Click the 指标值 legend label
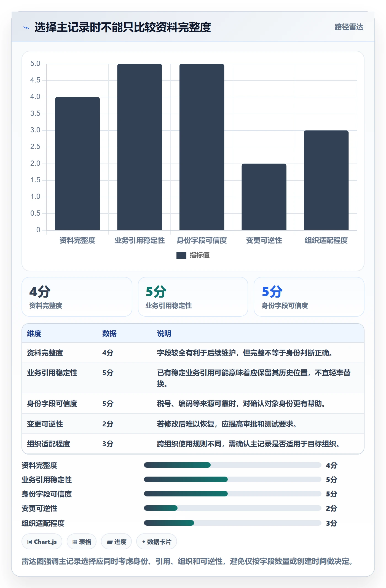 point(200,255)
